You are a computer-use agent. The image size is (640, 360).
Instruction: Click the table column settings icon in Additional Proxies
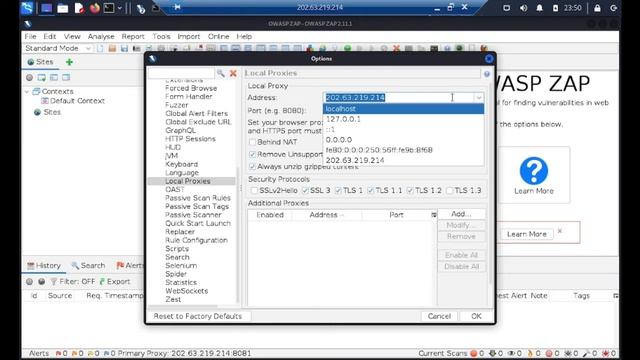433,215
